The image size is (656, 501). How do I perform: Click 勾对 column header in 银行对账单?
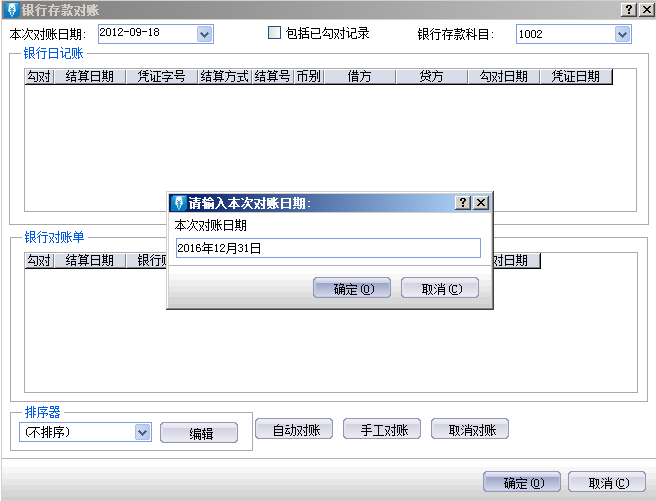pyautogui.click(x=39, y=261)
